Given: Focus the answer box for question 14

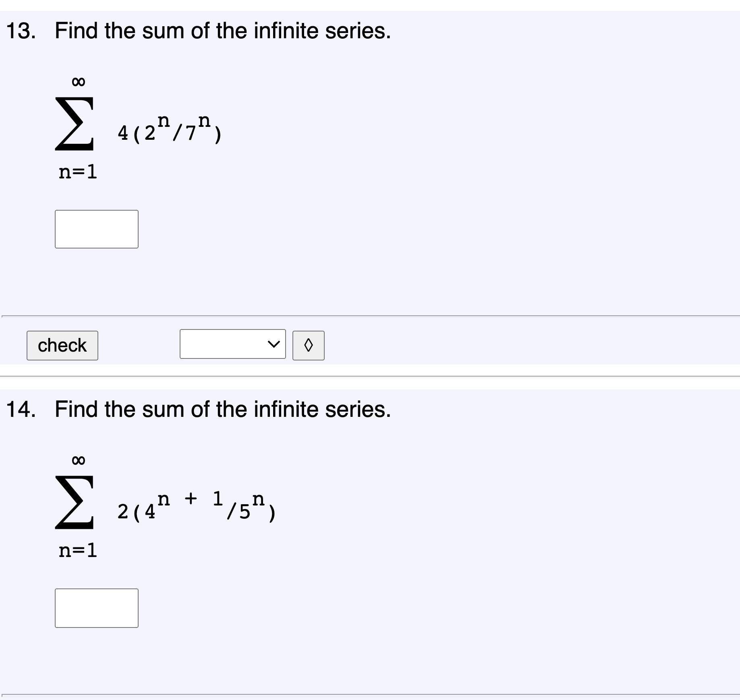Looking at the screenshot, I should [x=97, y=608].
